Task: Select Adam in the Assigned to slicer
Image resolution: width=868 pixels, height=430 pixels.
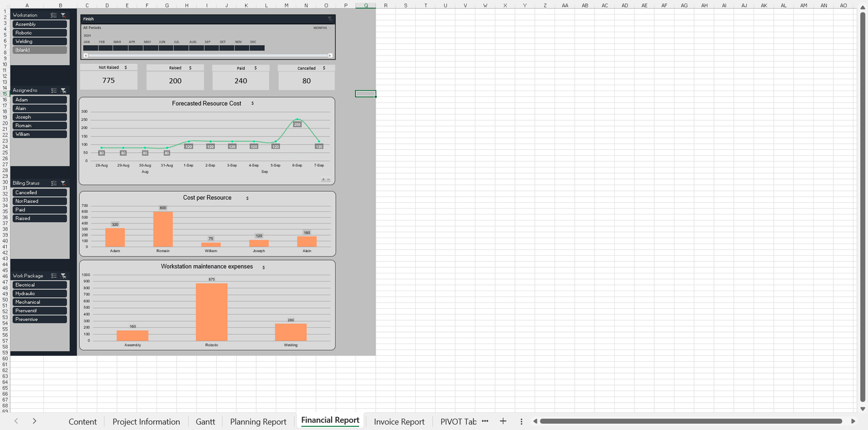Action: tap(39, 99)
